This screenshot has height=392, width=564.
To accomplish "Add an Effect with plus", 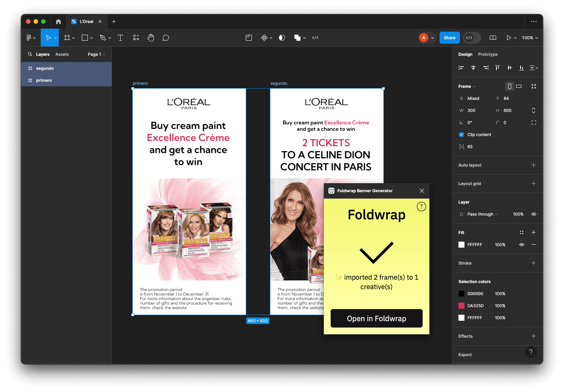I will [533, 336].
